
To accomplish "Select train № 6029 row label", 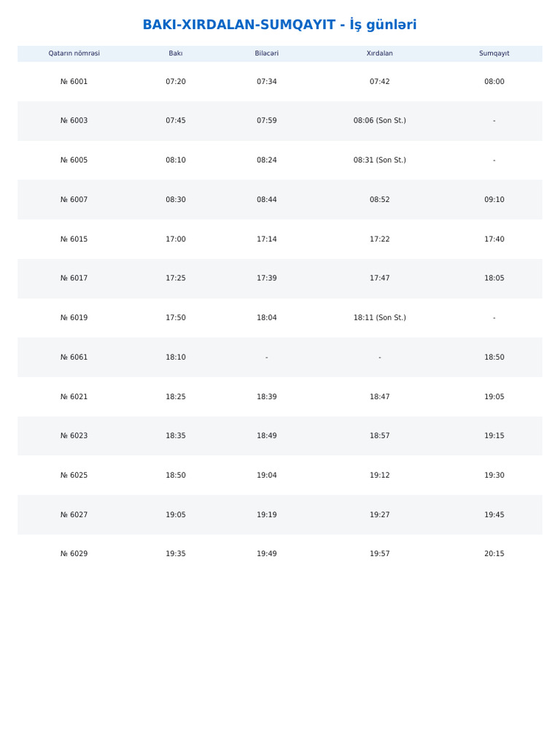I will tap(74, 554).
